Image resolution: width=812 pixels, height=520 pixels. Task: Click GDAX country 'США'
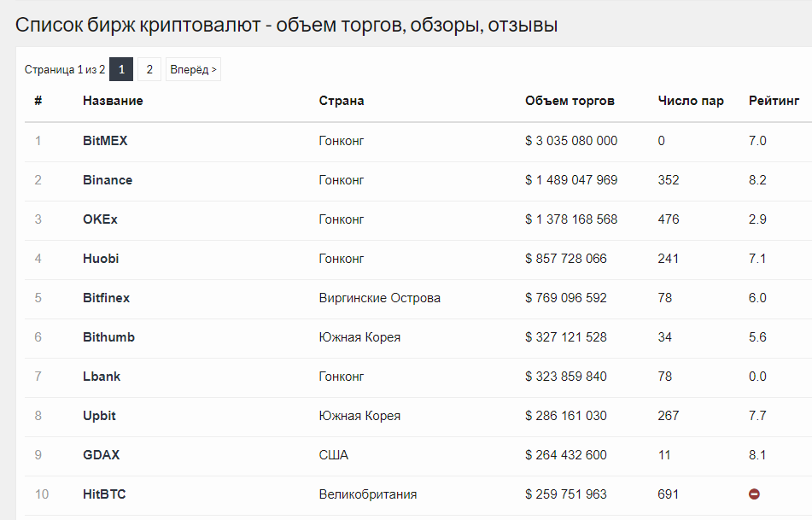(334, 455)
